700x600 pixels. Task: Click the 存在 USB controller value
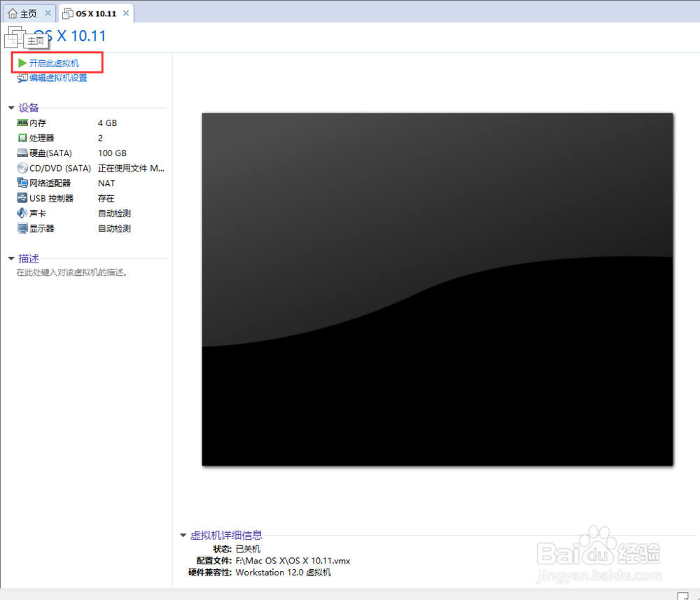point(106,198)
